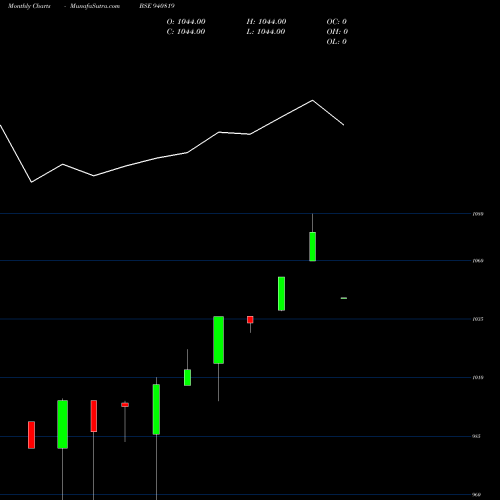Click the 'Monthly Charts' title text
Viewport: 500px width, 500px height.
29,6
